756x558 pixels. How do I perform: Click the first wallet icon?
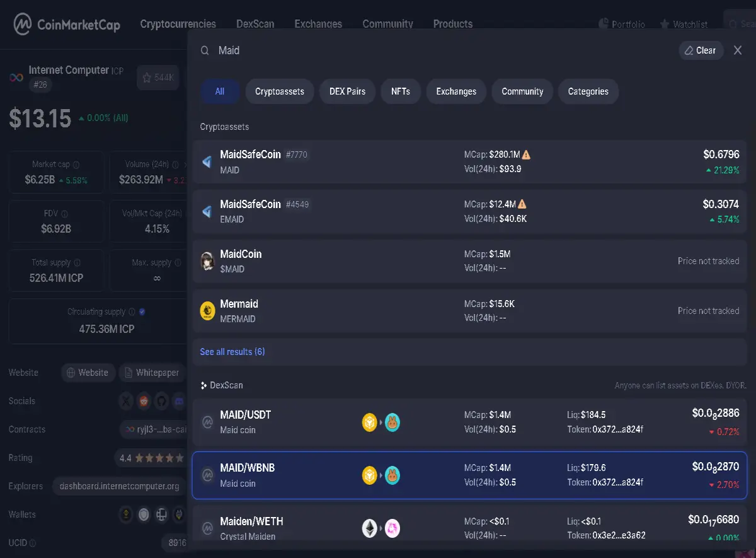coord(127,514)
